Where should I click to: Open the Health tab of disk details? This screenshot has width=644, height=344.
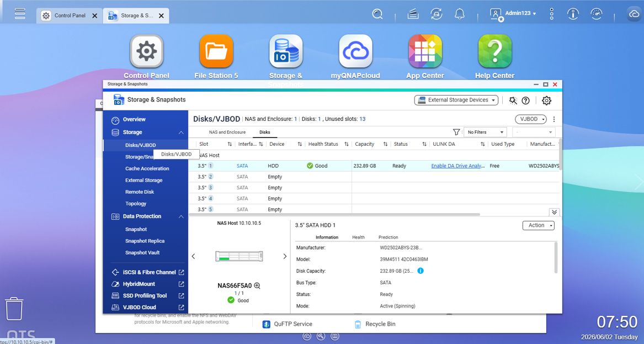click(x=358, y=237)
